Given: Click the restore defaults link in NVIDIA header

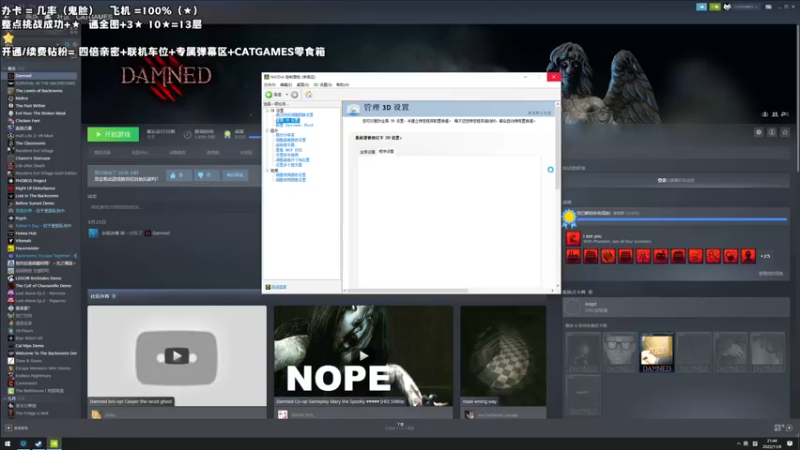Looking at the screenshot, I should pyautogui.click(x=539, y=113).
